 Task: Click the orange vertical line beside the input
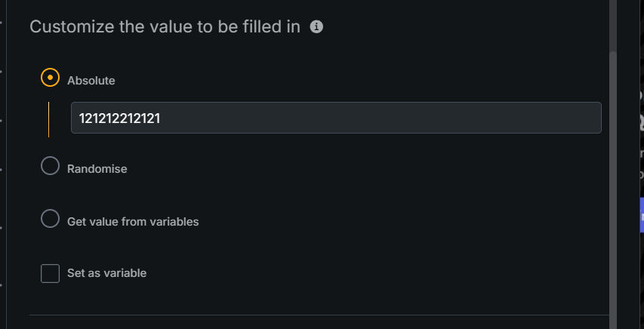point(48,119)
